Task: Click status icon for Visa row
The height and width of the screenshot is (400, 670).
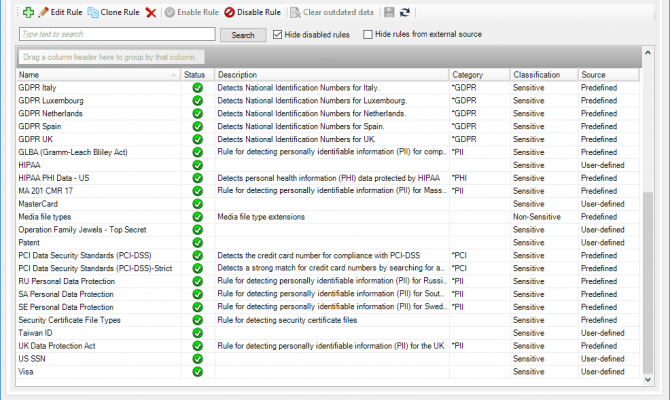Action: [x=197, y=372]
